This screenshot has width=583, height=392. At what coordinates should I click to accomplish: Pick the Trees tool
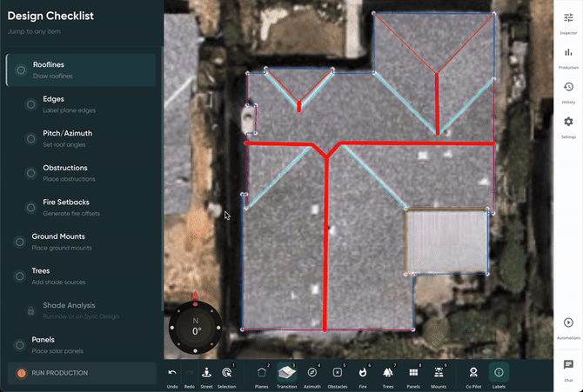(x=387, y=375)
